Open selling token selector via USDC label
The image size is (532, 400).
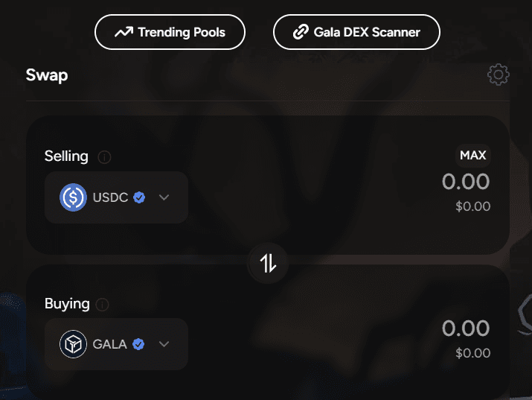click(111, 197)
